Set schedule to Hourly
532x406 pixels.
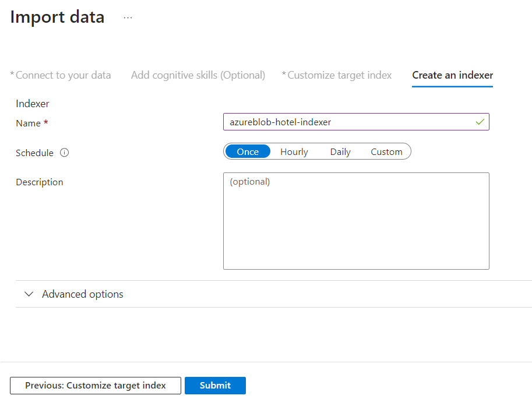(x=294, y=151)
